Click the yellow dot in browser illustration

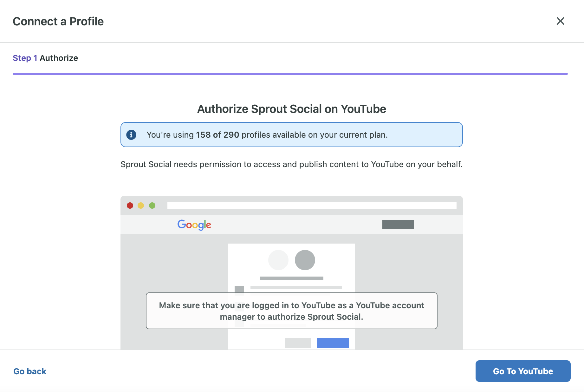[x=141, y=206]
